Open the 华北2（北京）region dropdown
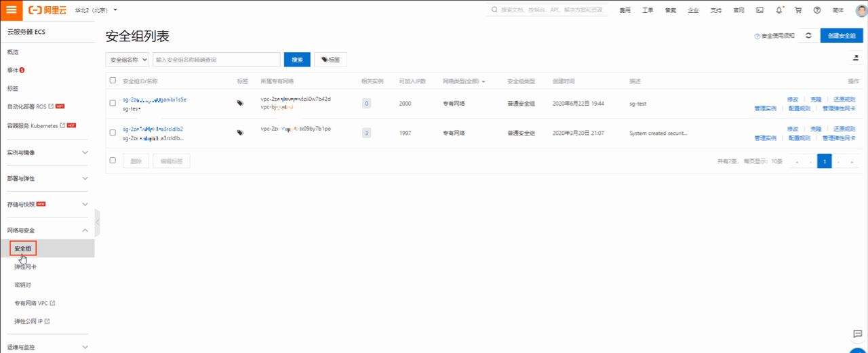 96,10
